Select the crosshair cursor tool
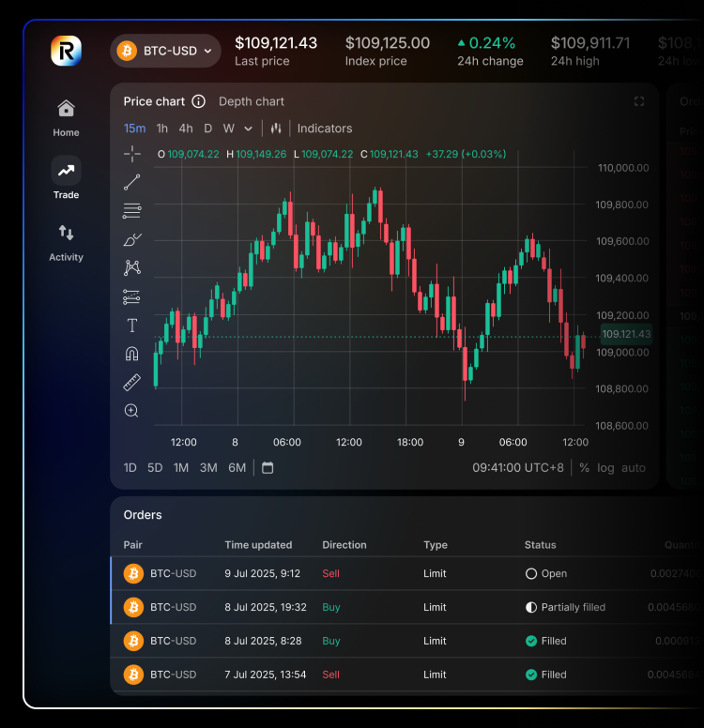The width and height of the screenshot is (704, 728). (x=132, y=154)
